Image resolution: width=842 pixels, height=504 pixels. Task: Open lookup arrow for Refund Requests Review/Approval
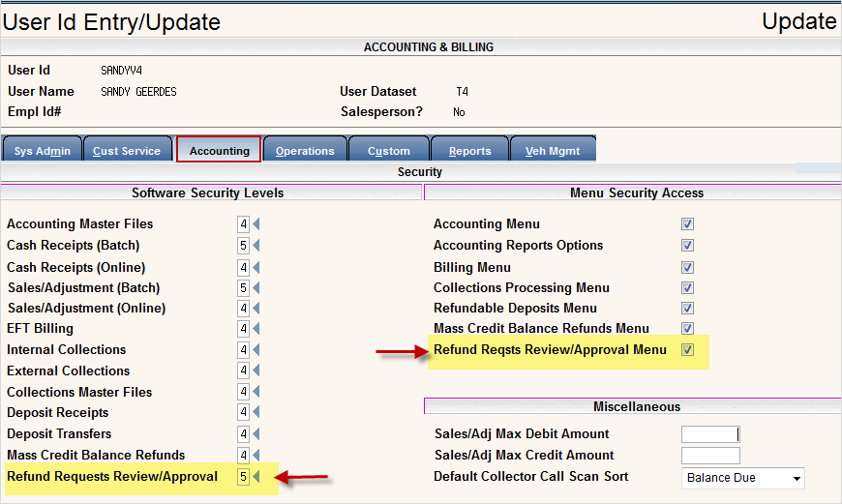(256, 477)
